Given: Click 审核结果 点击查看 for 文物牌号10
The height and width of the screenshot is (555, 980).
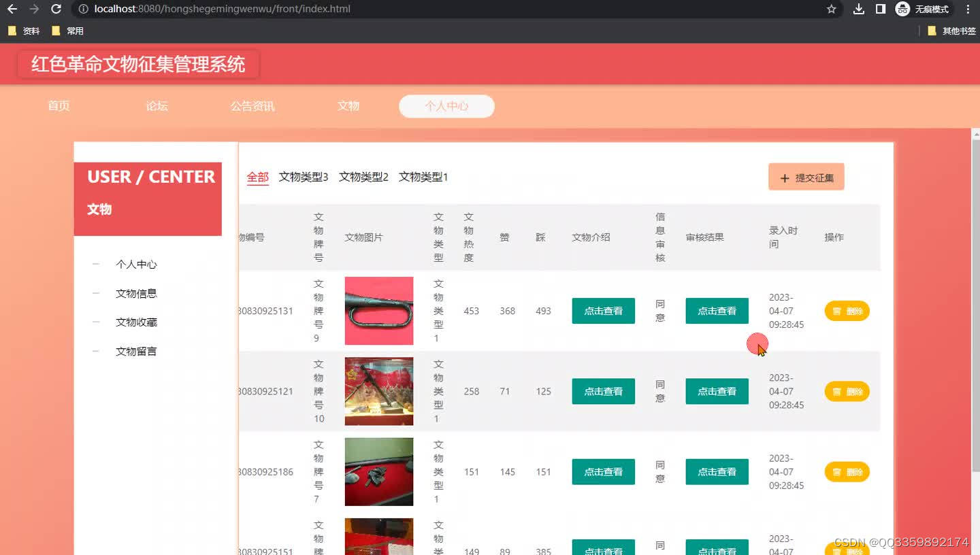Looking at the screenshot, I should point(717,391).
